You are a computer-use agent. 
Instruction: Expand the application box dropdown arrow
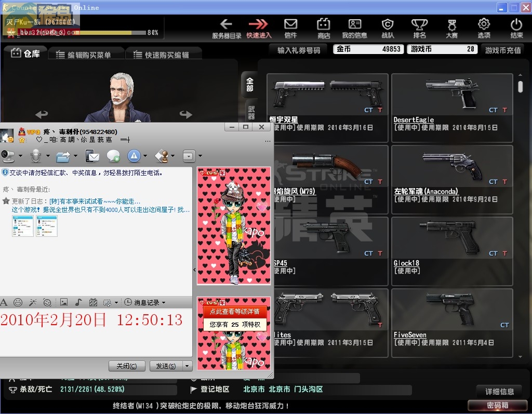200,156
